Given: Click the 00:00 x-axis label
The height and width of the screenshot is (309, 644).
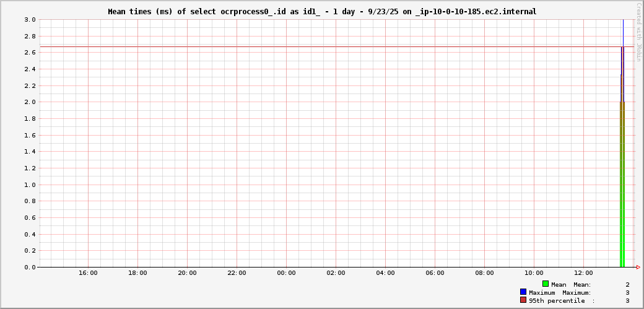Looking at the screenshot, I should [x=286, y=273].
